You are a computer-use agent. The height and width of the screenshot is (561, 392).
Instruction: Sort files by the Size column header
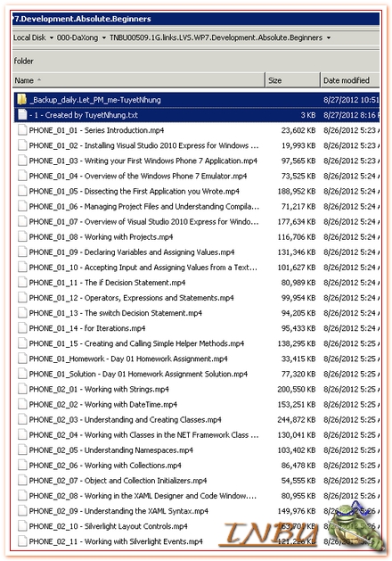(x=292, y=80)
